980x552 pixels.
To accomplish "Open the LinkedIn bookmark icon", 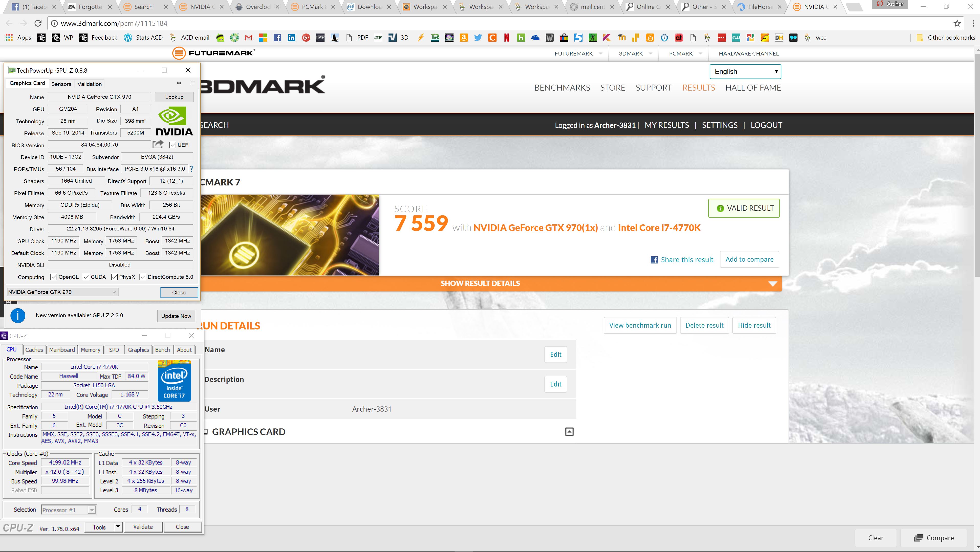I will (x=292, y=38).
